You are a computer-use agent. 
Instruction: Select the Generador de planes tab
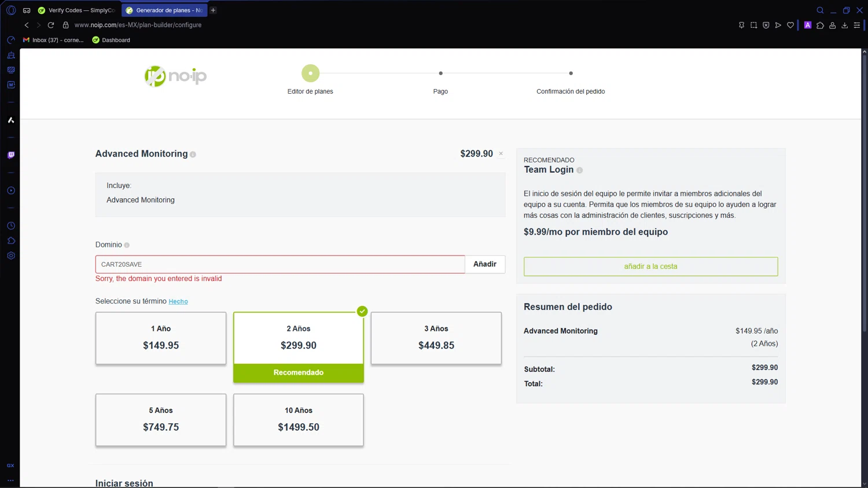pyautogui.click(x=164, y=10)
